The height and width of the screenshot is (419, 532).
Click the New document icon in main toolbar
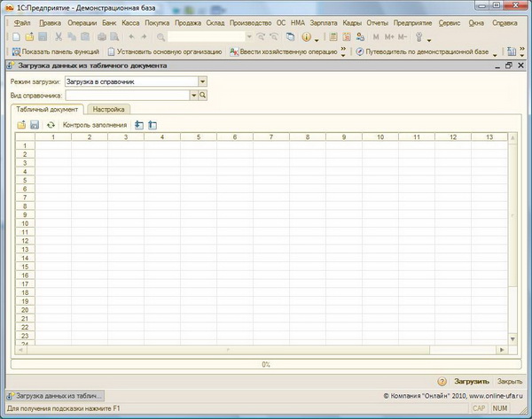(16, 36)
